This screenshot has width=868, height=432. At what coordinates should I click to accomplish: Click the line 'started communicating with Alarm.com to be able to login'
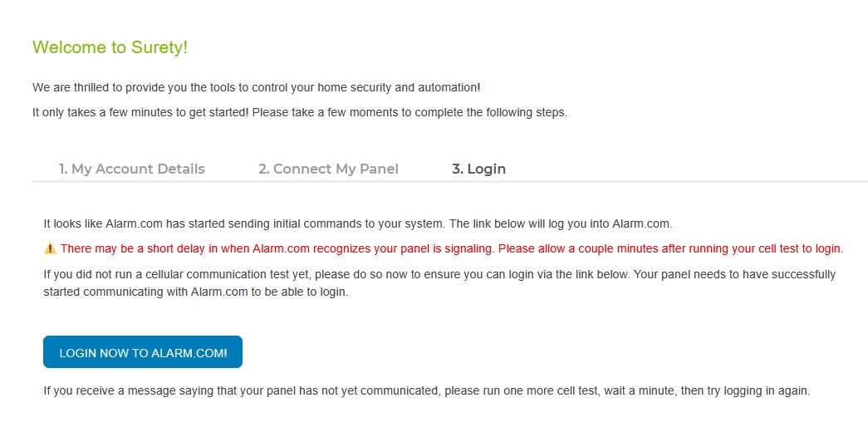click(196, 292)
